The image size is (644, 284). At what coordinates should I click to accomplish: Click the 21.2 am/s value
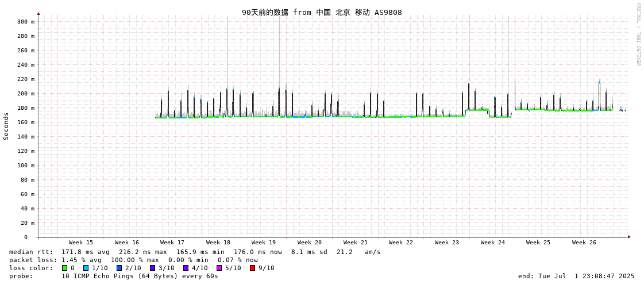(x=358, y=252)
